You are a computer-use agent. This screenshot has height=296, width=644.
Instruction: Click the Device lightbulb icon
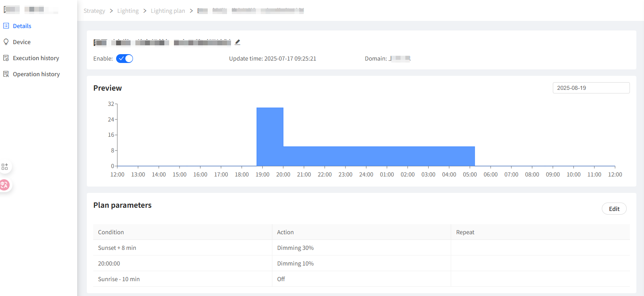6,42
